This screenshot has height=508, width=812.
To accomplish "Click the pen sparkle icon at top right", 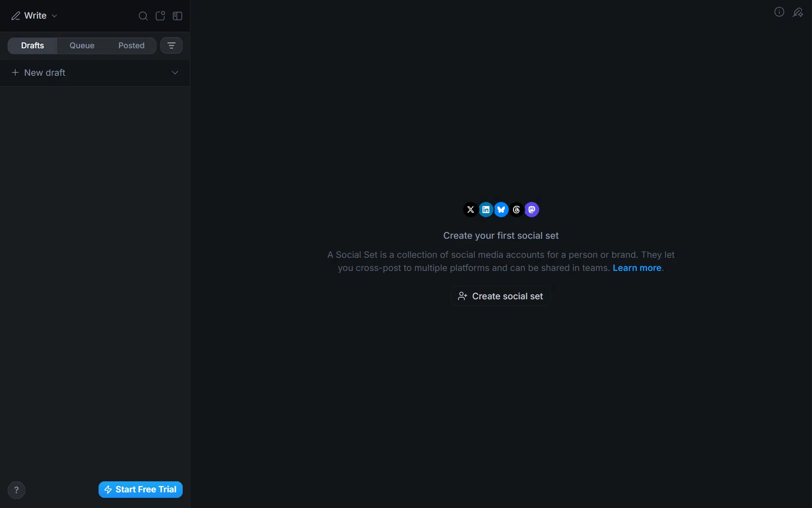I will [798, 13].
